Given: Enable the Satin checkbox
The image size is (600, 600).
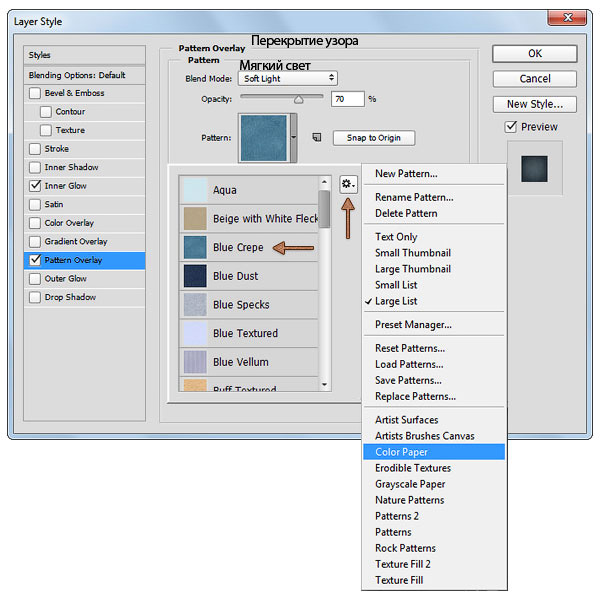Looking at the screenshot, I should [x=35, y=204].
